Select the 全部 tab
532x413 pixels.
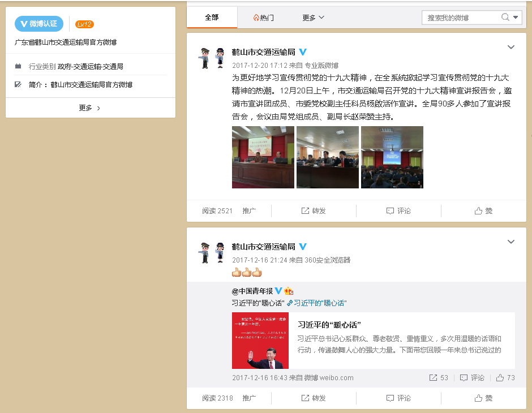(212, 18)
